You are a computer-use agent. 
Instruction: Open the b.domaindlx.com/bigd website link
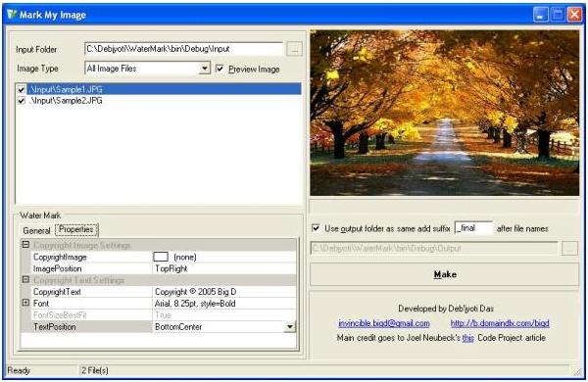click(x=500, y=323)
